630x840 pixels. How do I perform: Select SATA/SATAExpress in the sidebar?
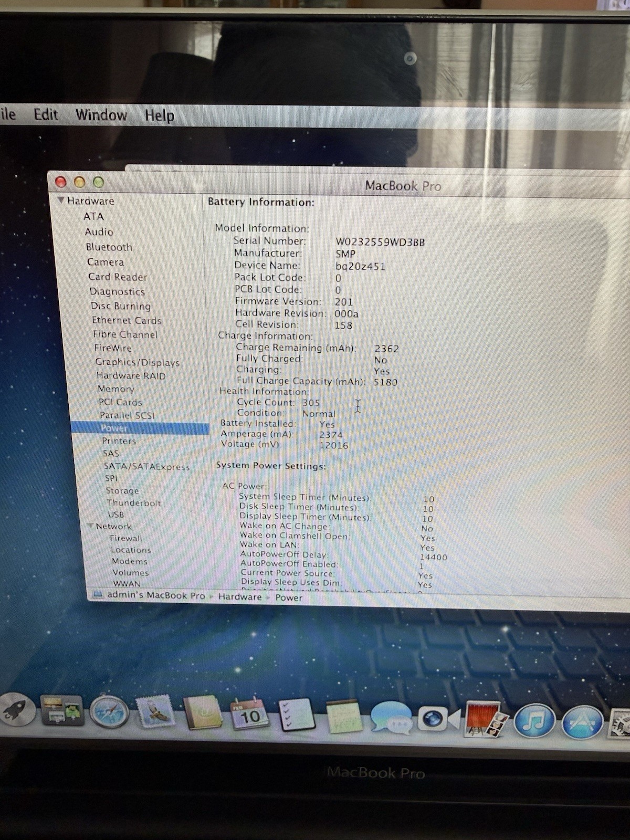pos(146,466)
